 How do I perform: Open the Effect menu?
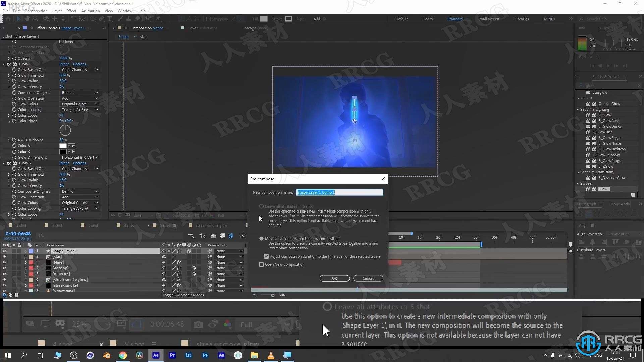click(71, 11)
